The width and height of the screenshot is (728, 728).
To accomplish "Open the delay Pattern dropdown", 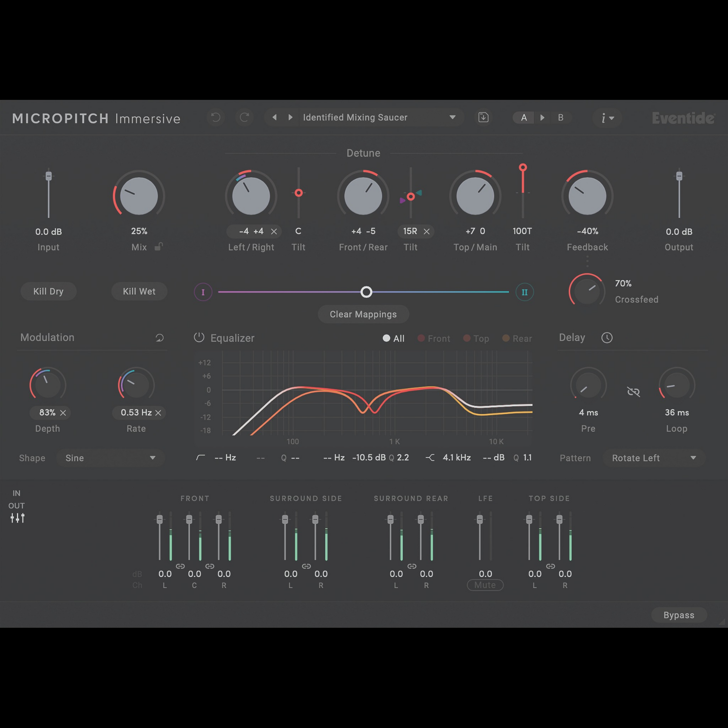I will tap(654, 458).
